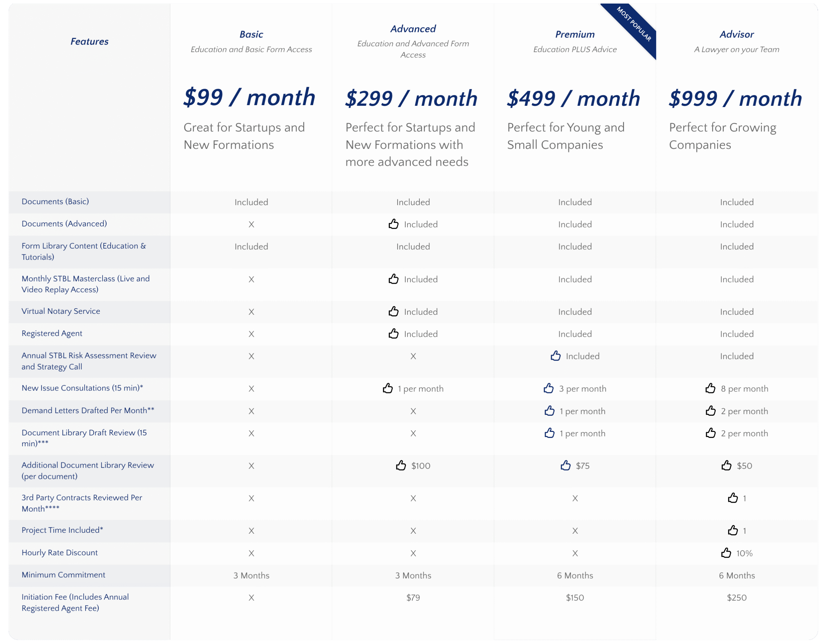Click the $499 / month Premium price
The image size is (826, 644).
(x=573, y=99)
